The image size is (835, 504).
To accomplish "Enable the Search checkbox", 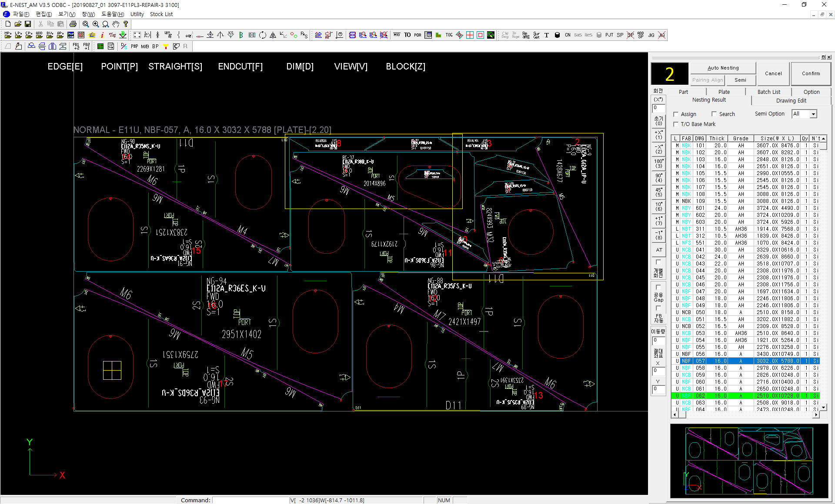I will (x=714, y=114).
